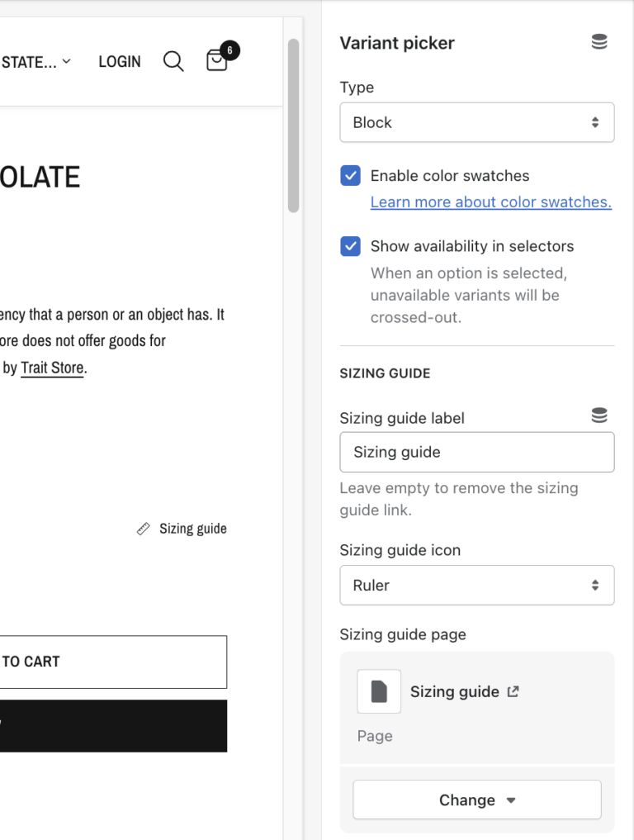Click the page document thumbnail icon for Sizing guide
This screenshot has width=634, height=840.
point(378,691)
